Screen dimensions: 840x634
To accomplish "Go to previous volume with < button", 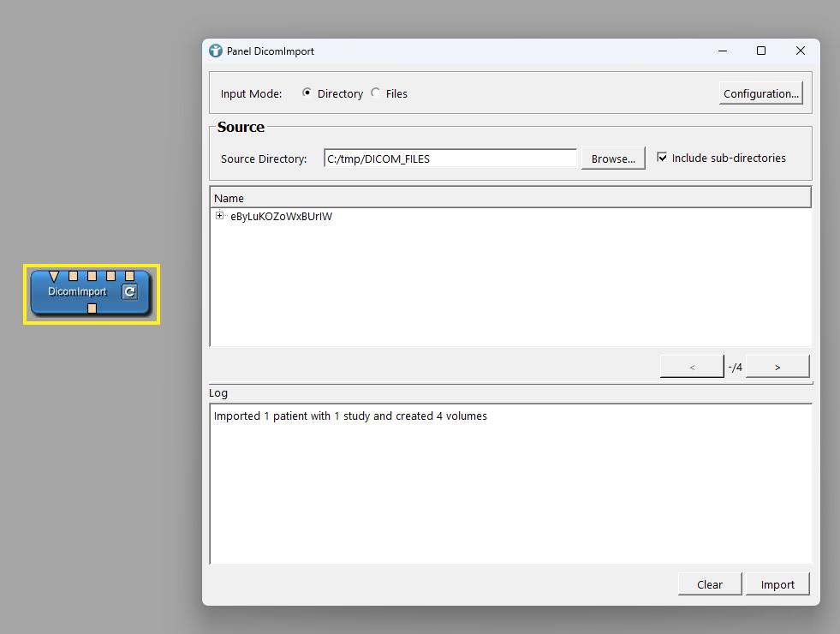I will (x=692, y=367).
